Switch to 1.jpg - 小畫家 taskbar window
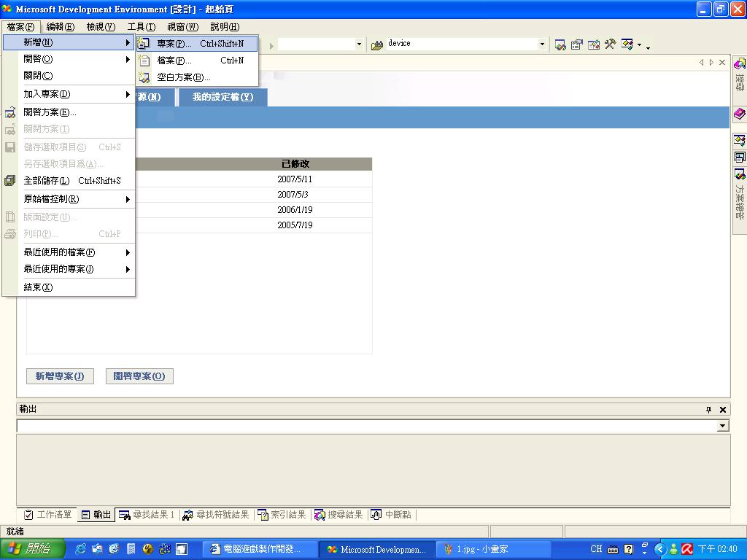 (x=495, y=550)
